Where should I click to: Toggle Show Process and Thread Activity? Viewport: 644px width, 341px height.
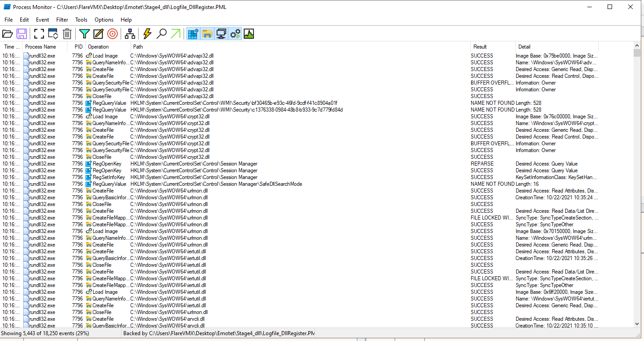(x=235, y=34)
